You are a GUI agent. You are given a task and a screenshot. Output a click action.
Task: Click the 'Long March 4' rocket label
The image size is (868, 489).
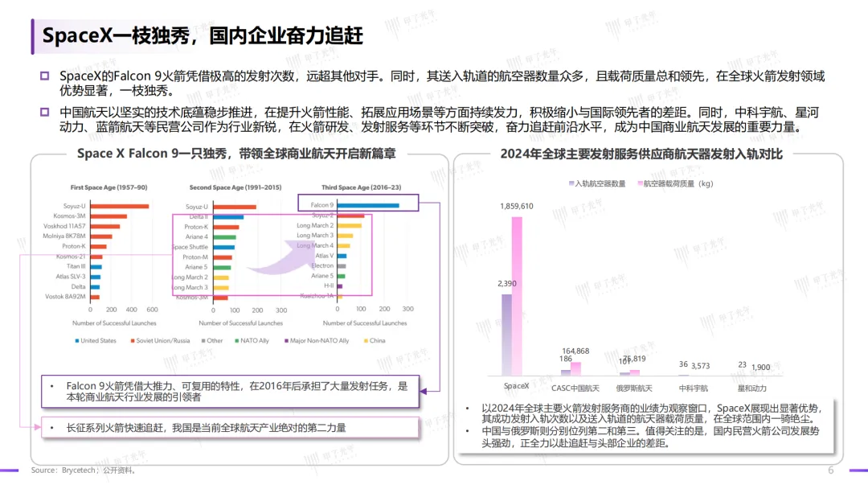316,245
